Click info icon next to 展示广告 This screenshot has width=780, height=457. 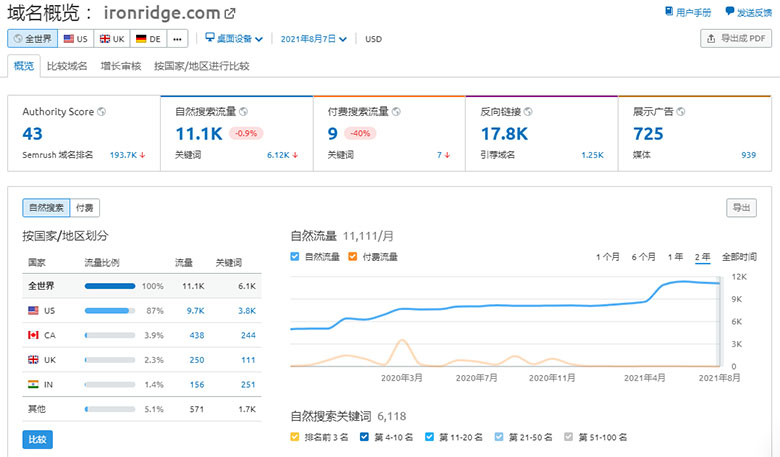[x=681, y=111]
